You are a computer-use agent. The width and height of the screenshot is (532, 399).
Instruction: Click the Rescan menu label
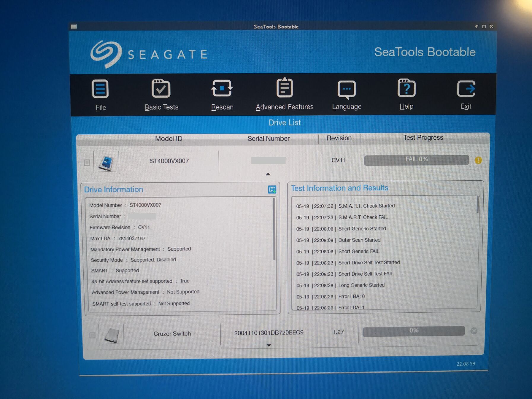click(222, 107)
